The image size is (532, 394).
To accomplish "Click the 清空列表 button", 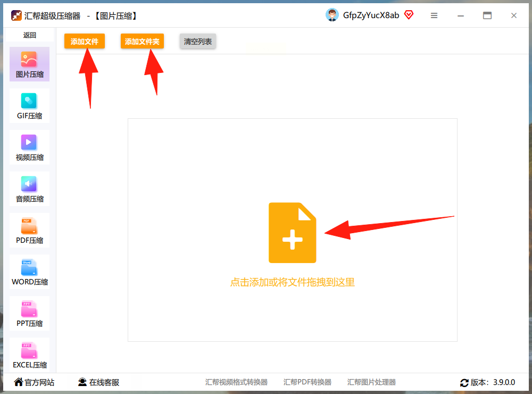I will (x=198, y=42).
